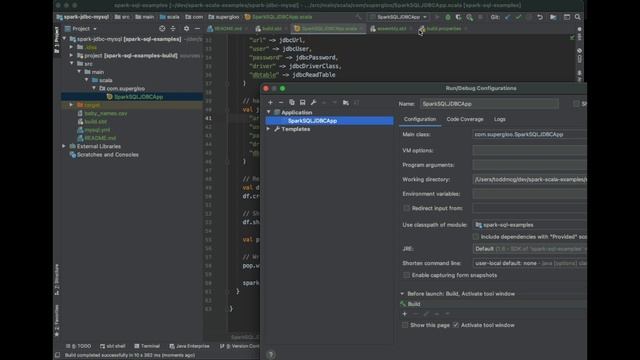The image size is (640, 360).
Task: Open Search Everywhere magnifier in main toolbar
Action: coord(578,17)
